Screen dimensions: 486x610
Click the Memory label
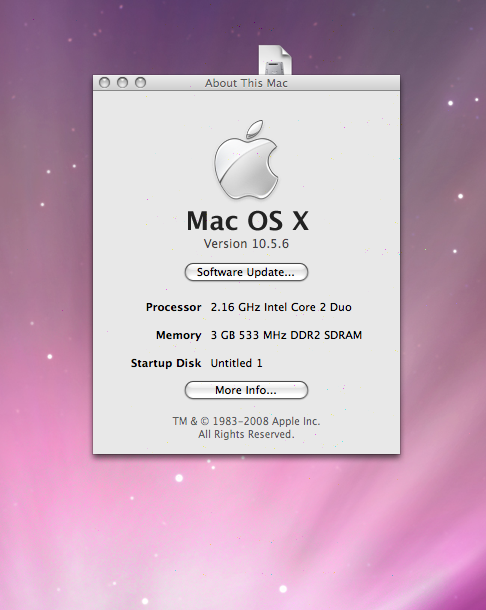tap(179, 335)
